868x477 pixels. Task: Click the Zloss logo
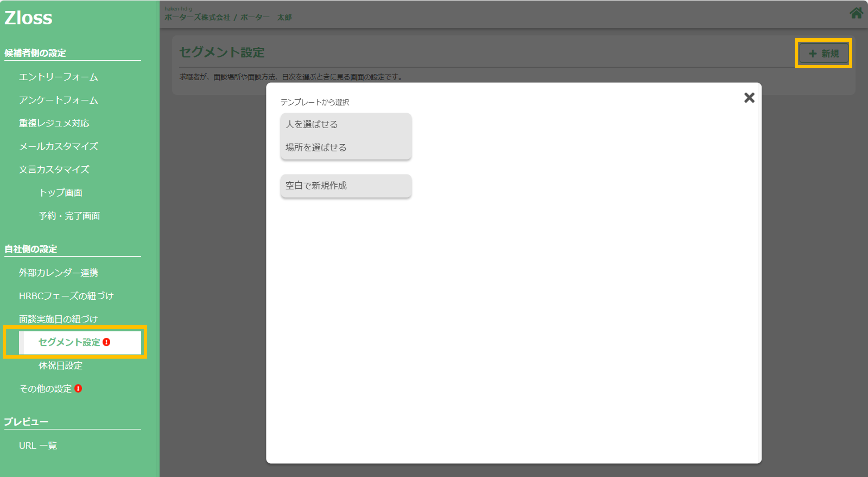(28, 18)
